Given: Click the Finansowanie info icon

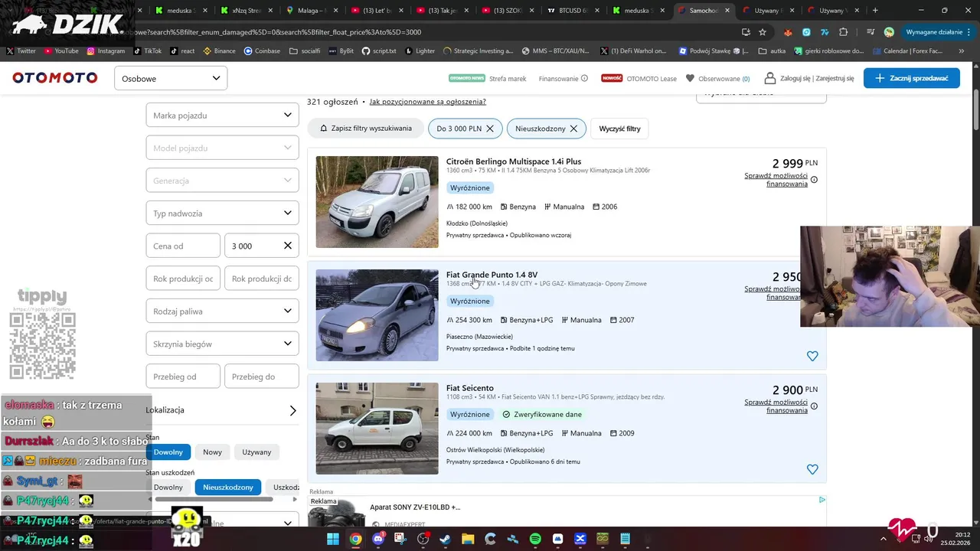Looking at the screenshot, I should (584, 78).
